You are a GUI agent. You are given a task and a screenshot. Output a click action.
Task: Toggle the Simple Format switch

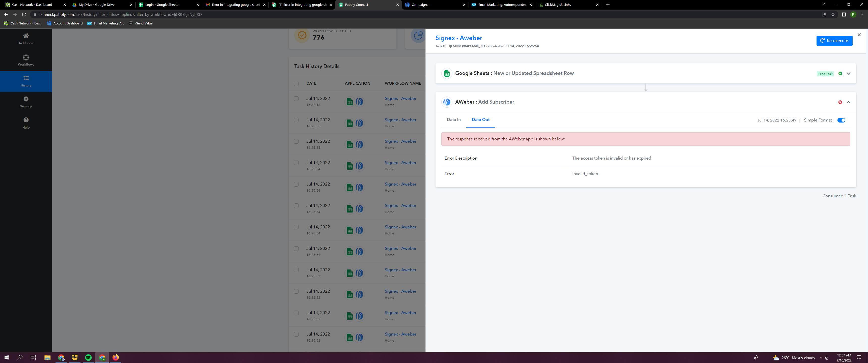pos(841,120)
